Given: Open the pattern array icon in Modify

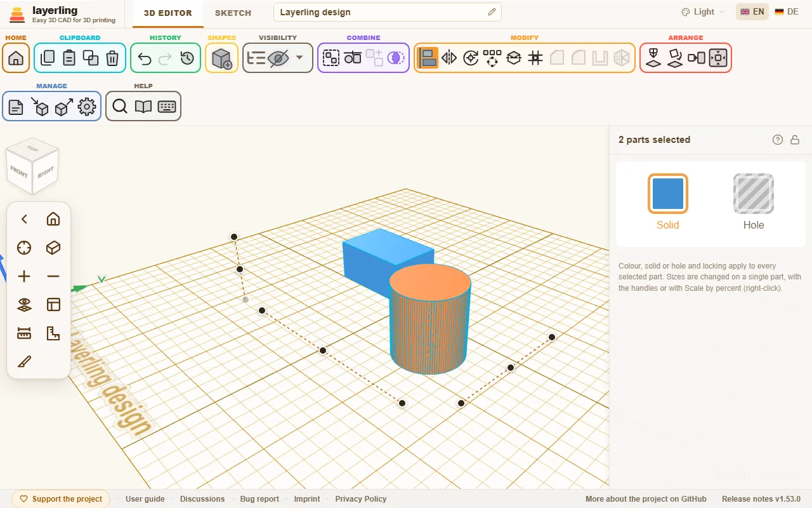Looking at the screenshot, I should click(492, 58).
